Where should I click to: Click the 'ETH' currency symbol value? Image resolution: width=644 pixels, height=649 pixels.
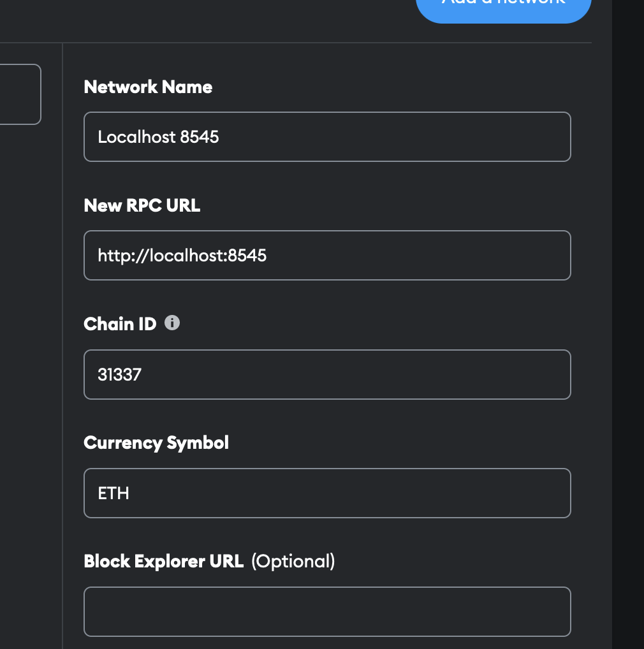point(113,493)
